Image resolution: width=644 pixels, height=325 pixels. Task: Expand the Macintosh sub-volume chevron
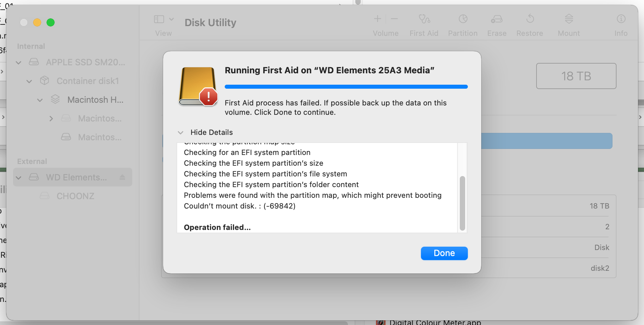(x=51, y=118)
